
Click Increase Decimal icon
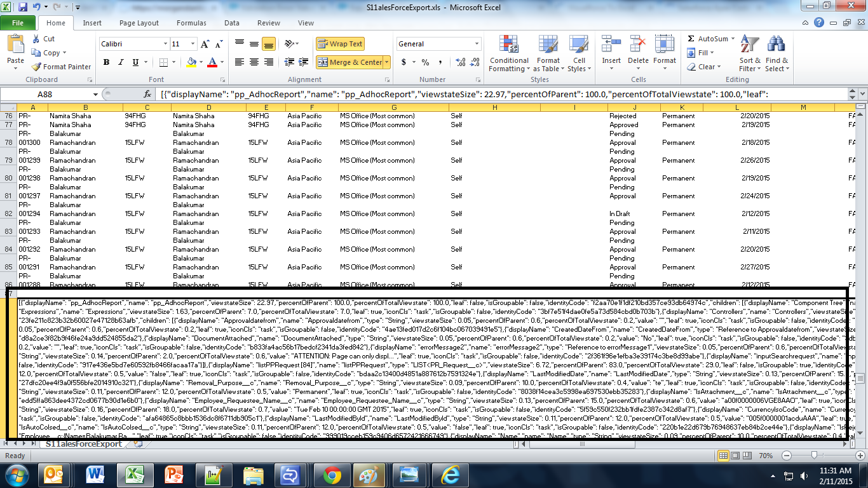coord(459,62)
